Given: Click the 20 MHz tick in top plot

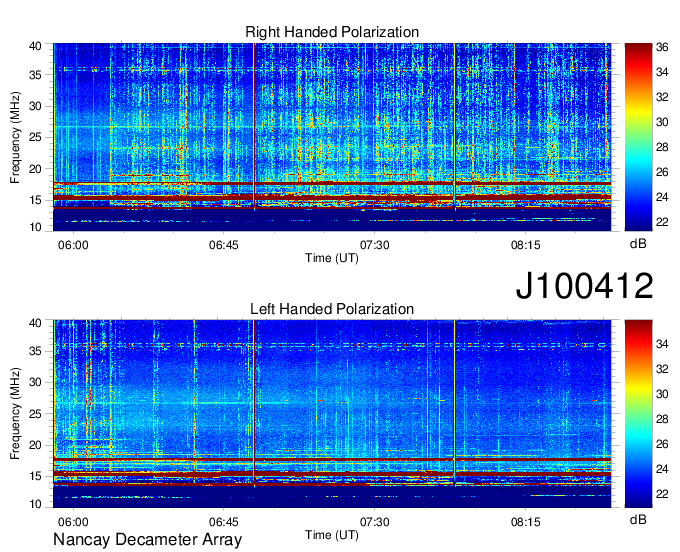Looking at the screenshot, I should point(35,169).
